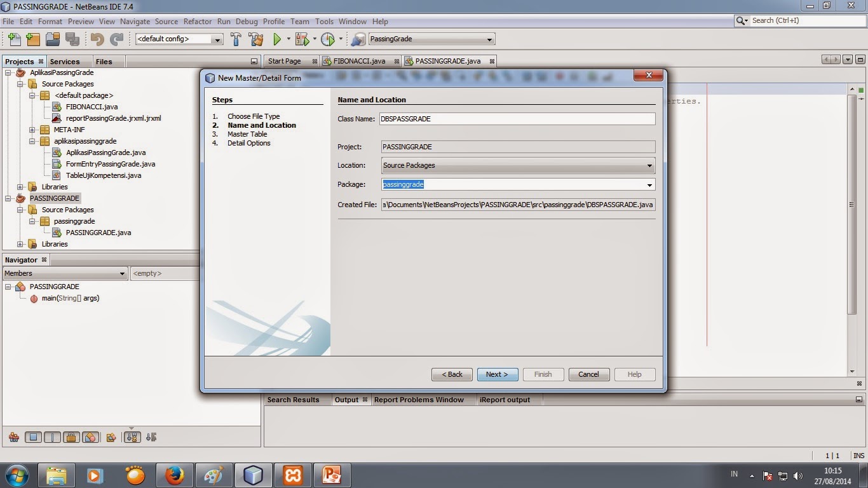Viewport: 868px width, 488px height.
Task: Click the report datasource icon beside PassingGrade
Action: (358, 39)
